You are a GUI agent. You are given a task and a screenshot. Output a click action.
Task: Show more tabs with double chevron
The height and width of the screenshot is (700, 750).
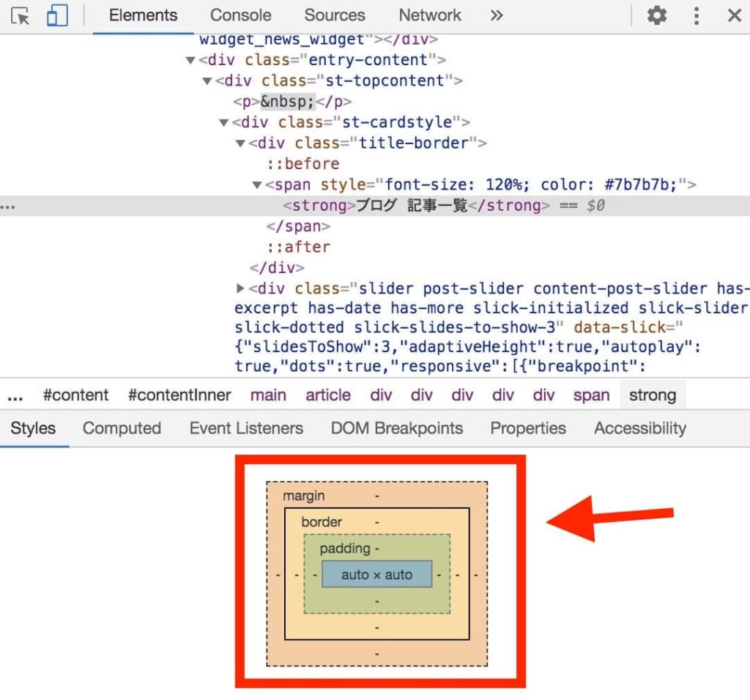497,15
